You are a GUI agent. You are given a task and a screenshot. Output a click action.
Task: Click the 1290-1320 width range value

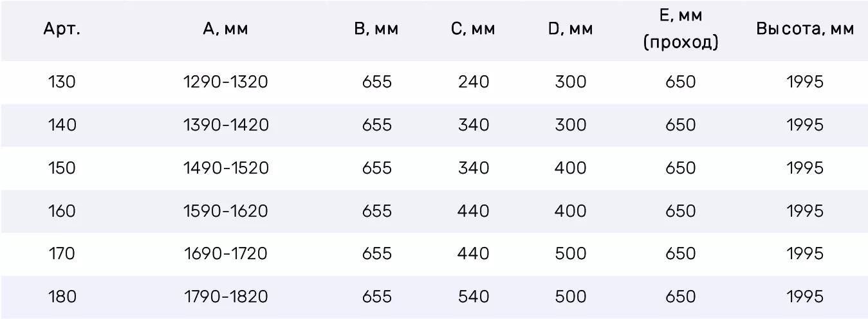point(226,82)
